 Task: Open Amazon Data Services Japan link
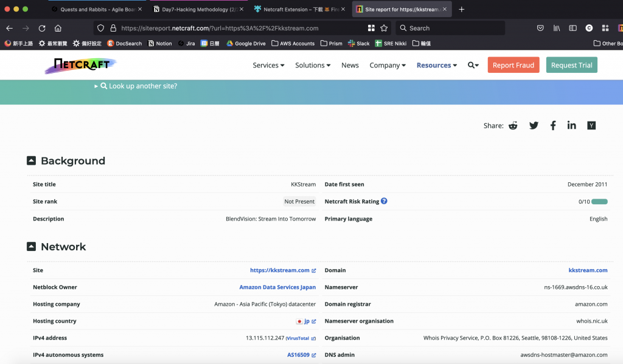point(277,287)
